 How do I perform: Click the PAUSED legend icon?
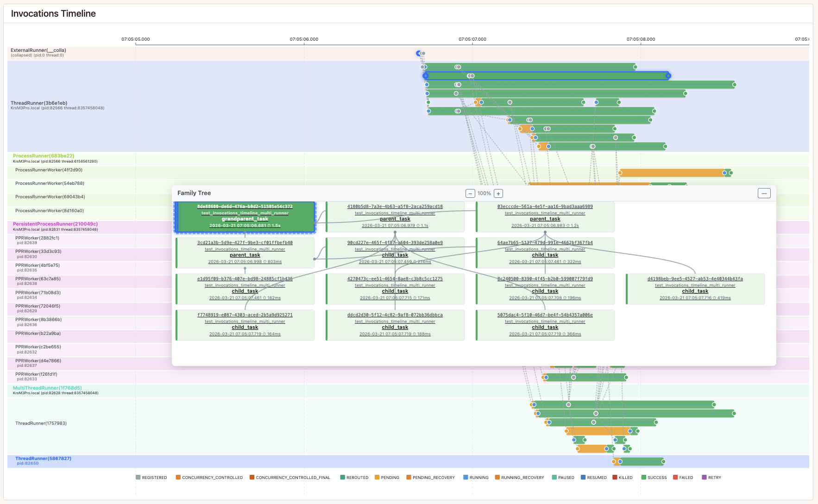point(554,477)
